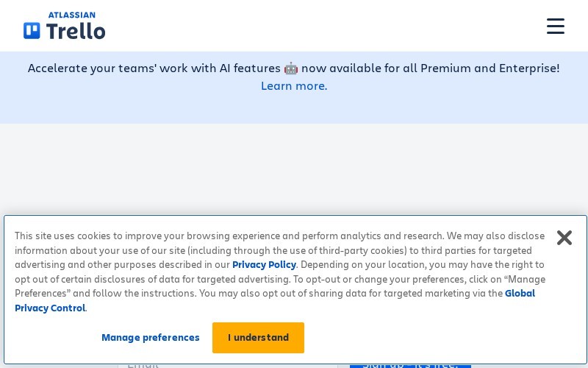Click "Premium and Enterprise" text in banner

(x=488, y=68)
